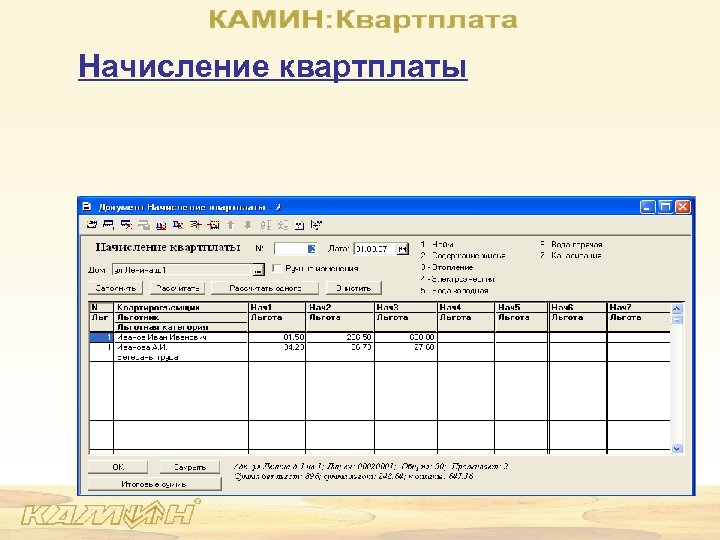Click the document icon in the title bar
This screenshot has width=720, height=540.
coord(87,207)
